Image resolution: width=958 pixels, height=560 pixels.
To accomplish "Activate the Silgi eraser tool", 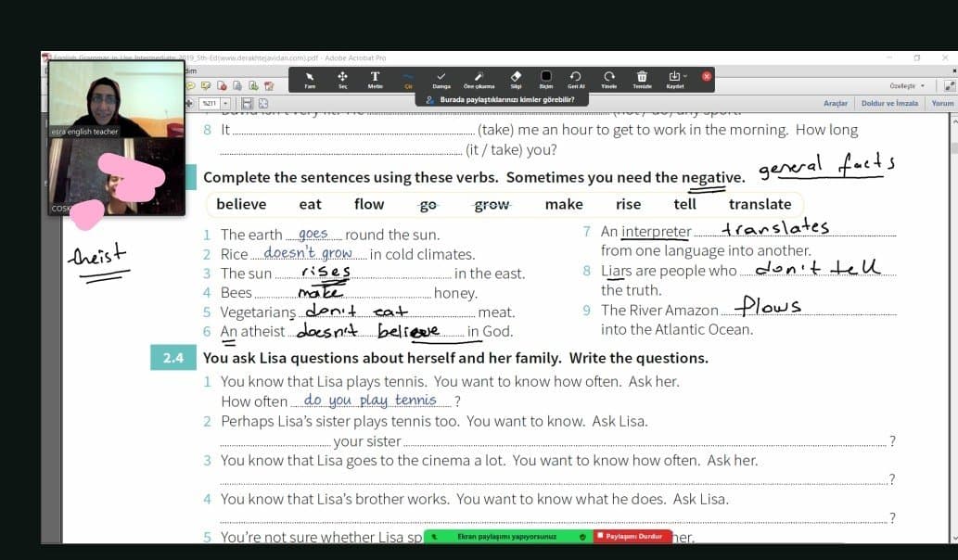I will coord(516,80).
